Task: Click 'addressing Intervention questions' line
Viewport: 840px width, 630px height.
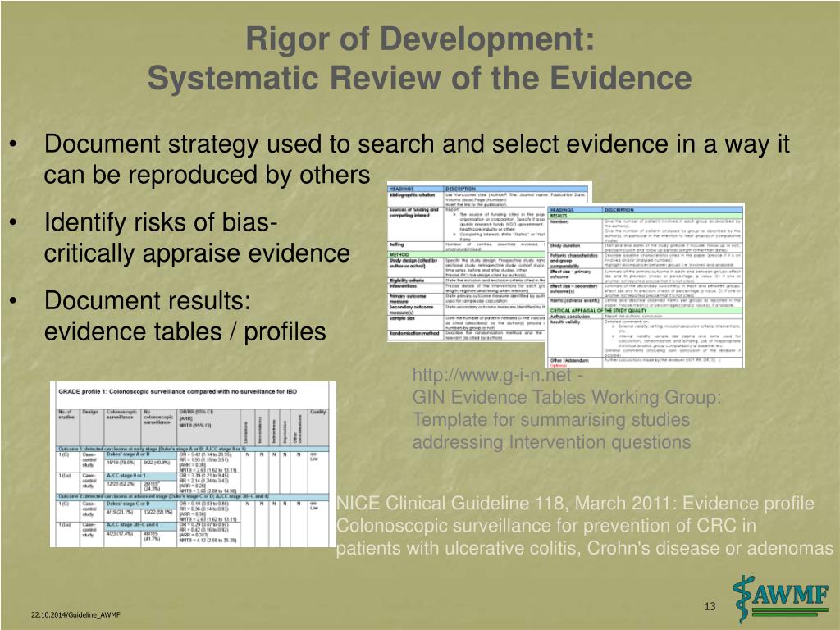Action: click(x=551, y=442)
